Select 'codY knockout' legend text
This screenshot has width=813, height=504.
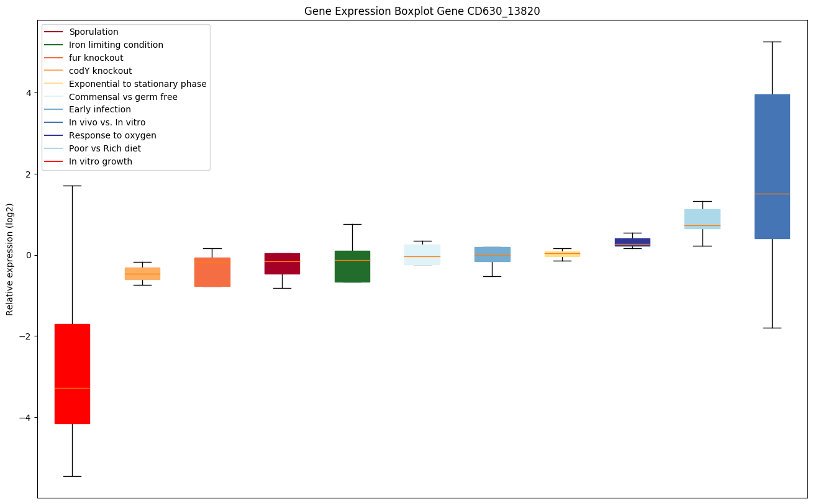pyautogui.click(x=101, y=71)
